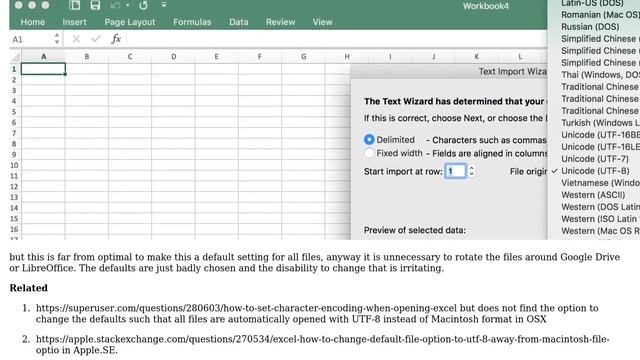Open the Review ribbon tab
The image size is (640, 360).
coord(280,22)
